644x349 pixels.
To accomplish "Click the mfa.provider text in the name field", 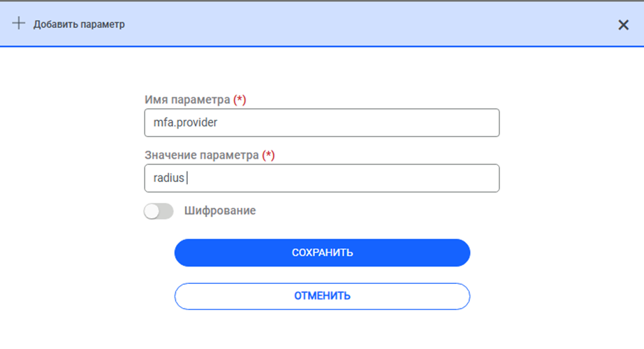I will (x=186, y=122).
